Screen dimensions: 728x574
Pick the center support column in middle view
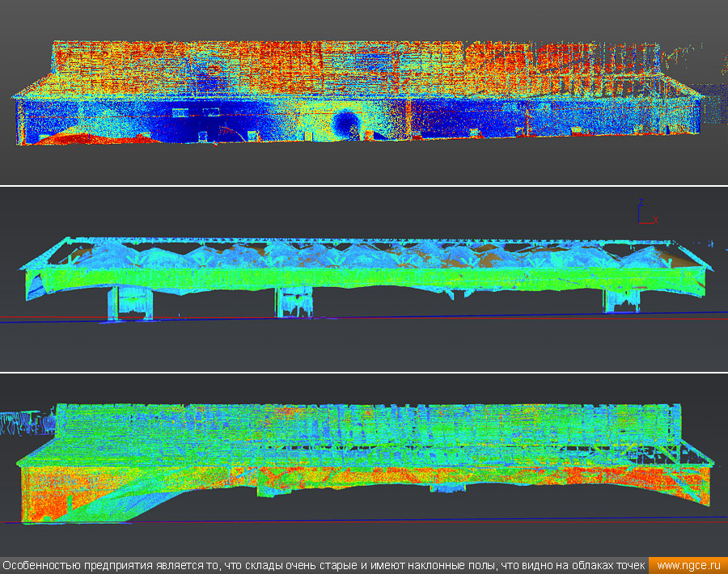[293, 302]
